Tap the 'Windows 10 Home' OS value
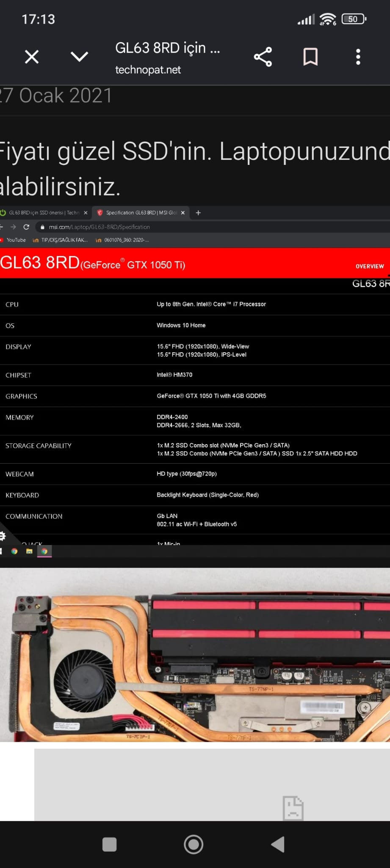This screenshot has height=868, width=390. pos(181,325)
